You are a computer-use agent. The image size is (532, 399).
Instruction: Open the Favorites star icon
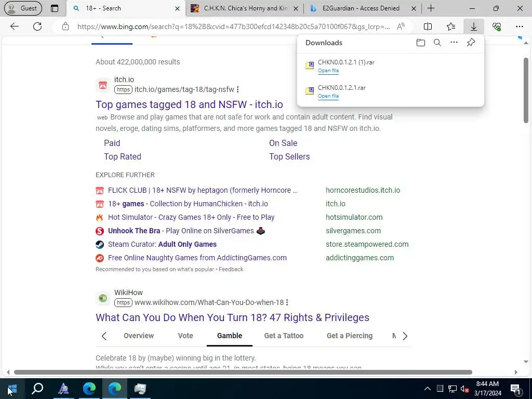[451, 26]
